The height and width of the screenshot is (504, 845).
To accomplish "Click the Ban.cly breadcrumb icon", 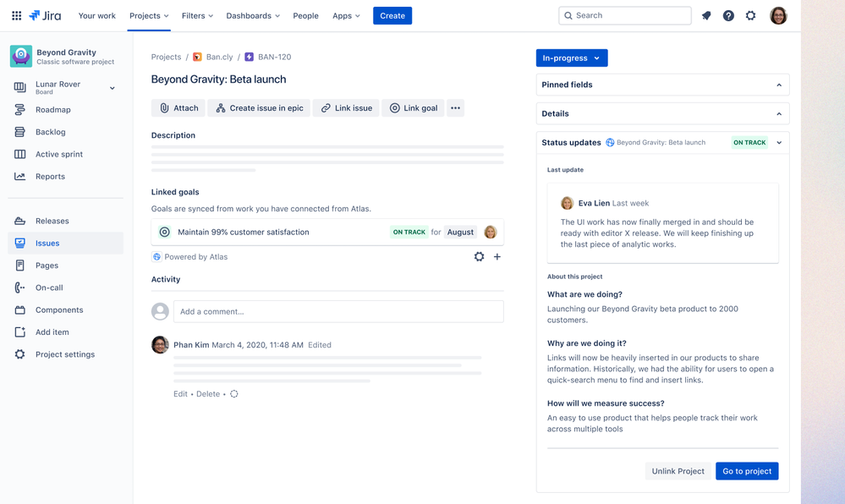I will click(197, 57).
